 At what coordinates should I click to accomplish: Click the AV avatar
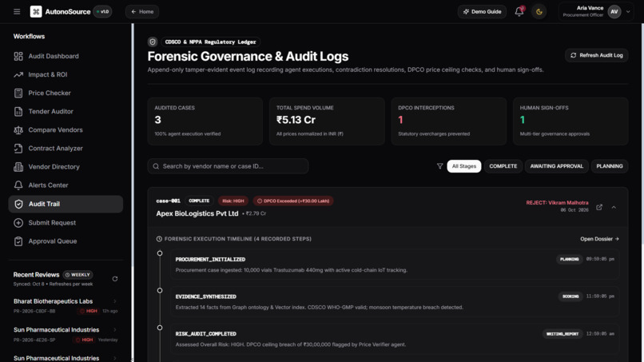[614, 11]
